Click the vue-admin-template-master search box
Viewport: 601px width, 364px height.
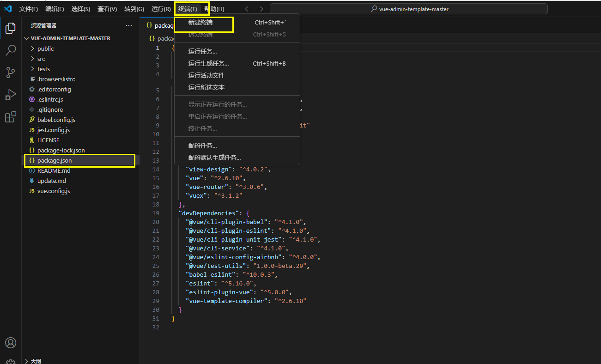(409, 9)
